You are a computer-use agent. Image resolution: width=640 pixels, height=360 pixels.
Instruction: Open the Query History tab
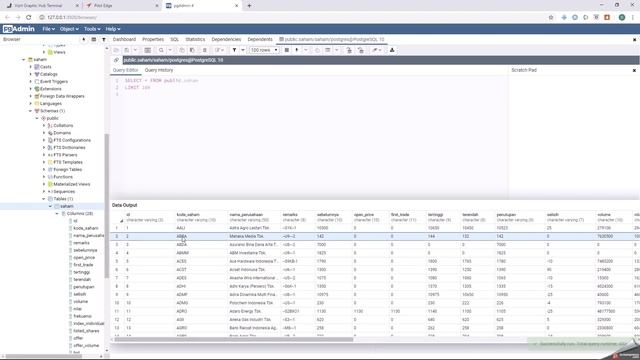pyautogui.click(x=159, y=70)
